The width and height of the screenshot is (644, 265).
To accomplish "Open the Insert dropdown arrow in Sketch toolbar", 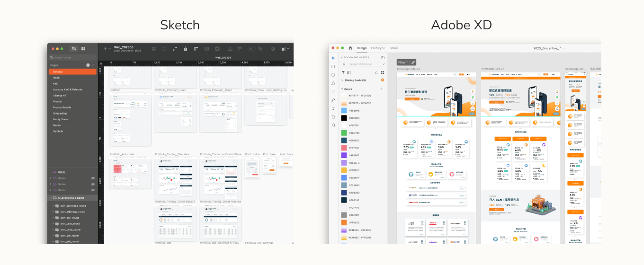I will tap(109, 48).
